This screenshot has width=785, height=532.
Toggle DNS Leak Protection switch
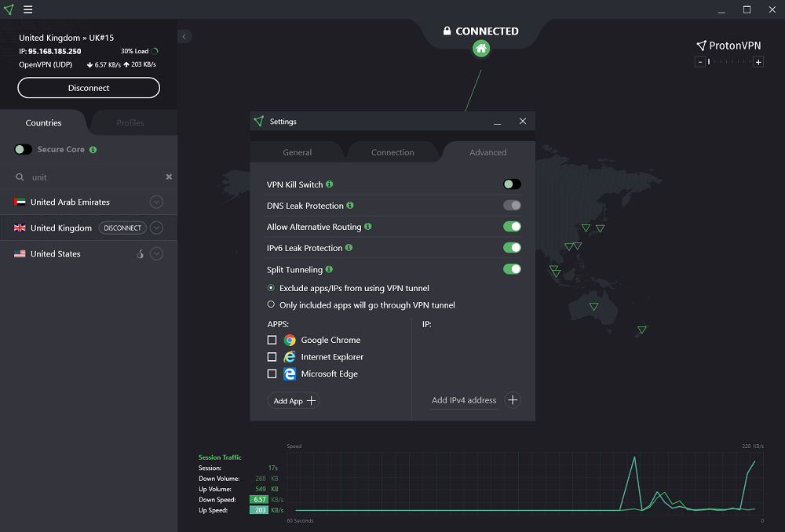tap(512, 206)
